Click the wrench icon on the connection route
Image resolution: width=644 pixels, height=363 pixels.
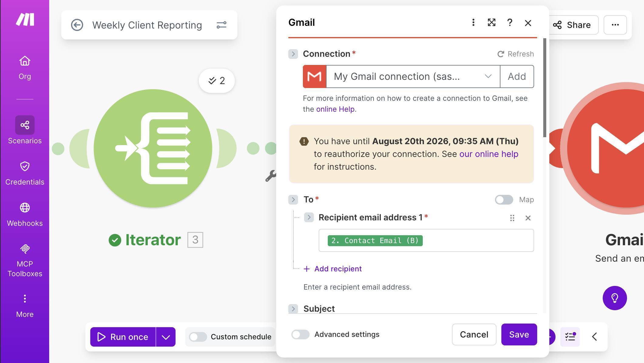271,175
